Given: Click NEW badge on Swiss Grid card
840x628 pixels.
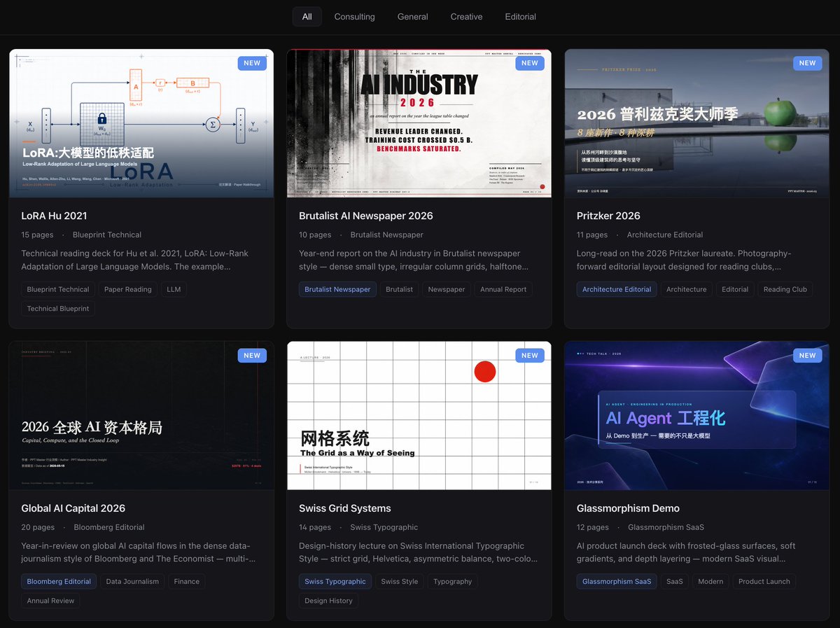Looking at the screenshot, I should click(x=530, y=356).
